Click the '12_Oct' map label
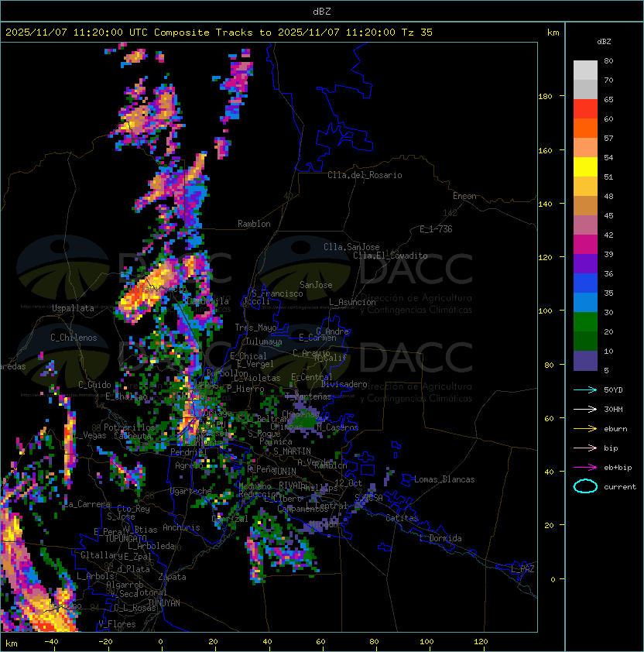 coord(348,483)
